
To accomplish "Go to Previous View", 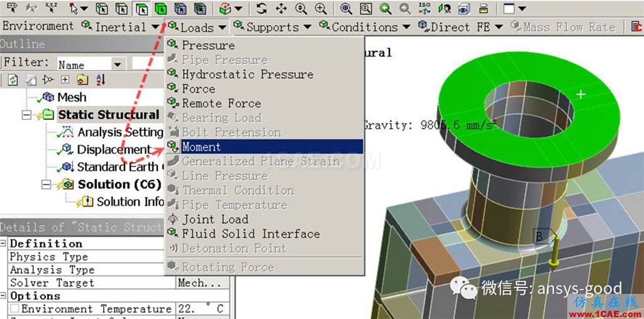I will (386, 8).
